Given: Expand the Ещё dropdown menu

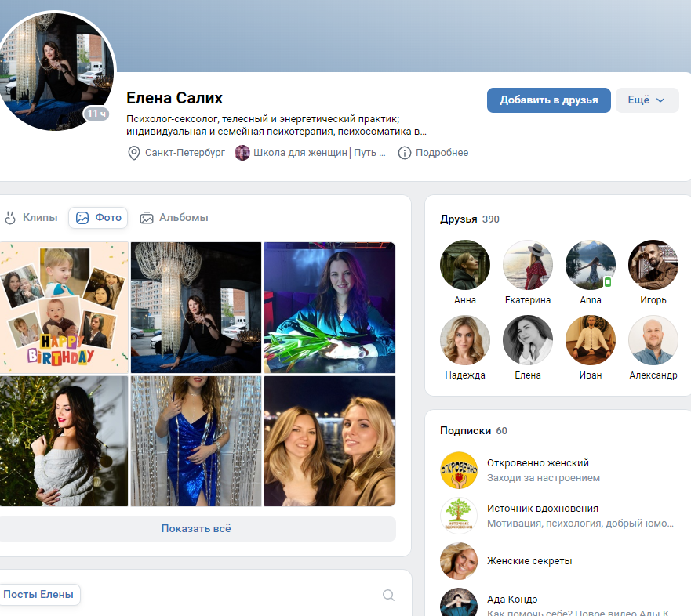Looking at the screenshot, I should (x=647, y=100).
